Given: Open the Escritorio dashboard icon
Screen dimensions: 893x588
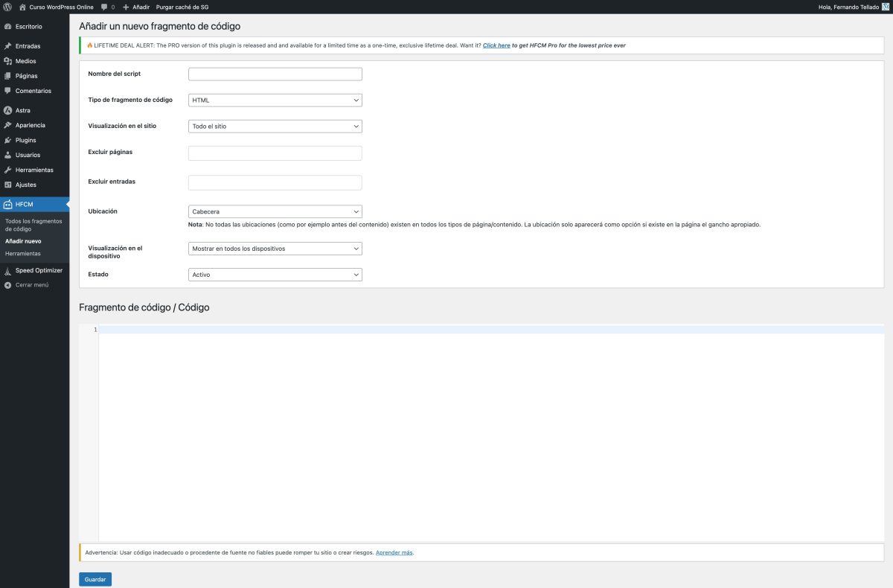Looking at the screenshot, I should 9,26.
